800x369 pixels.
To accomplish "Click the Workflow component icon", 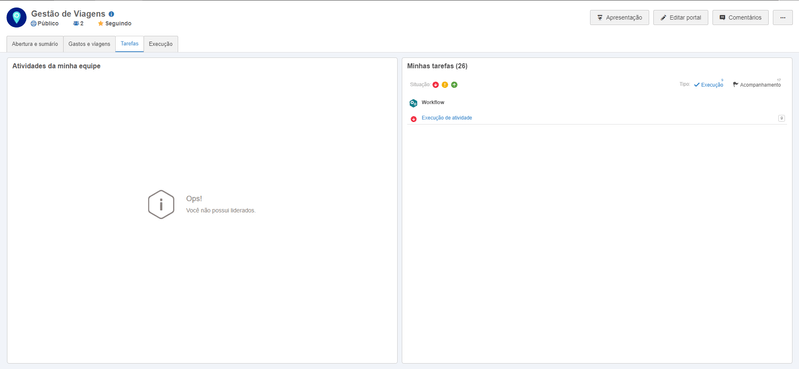I will [x=413, y=103].
